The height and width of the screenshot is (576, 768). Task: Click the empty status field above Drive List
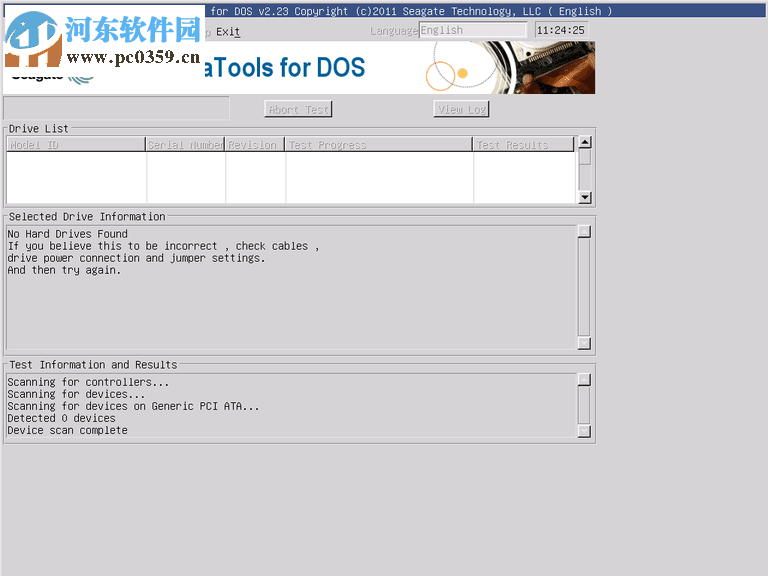(x=117, y=108)
